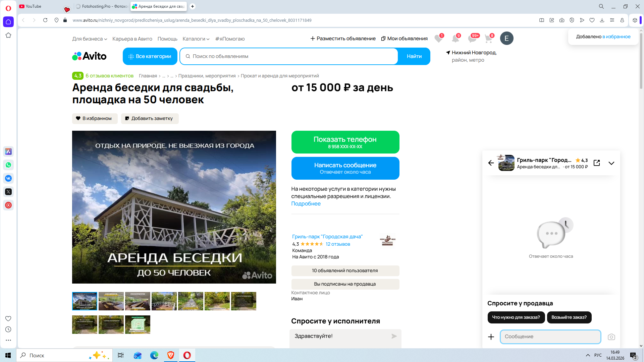
Task: Open the 'Гриль-парк Городская дача' seller link
Action: click(x=327, y=237)
